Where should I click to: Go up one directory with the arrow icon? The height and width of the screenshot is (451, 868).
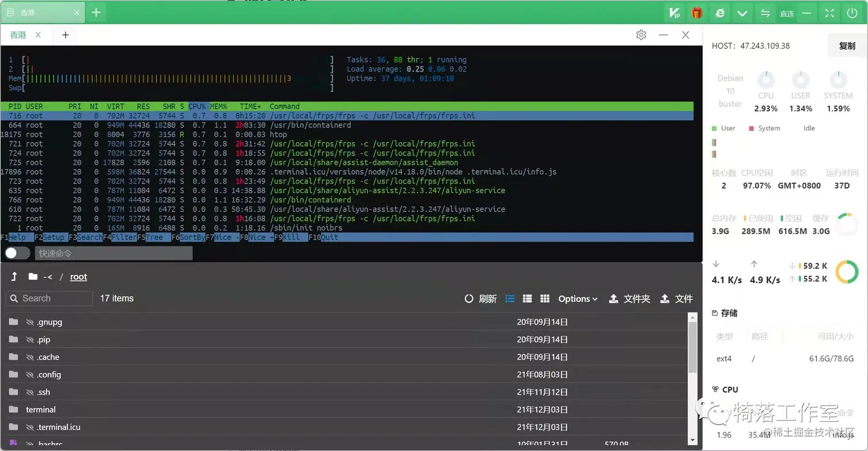pyautogui.click(x=14, y=277)
